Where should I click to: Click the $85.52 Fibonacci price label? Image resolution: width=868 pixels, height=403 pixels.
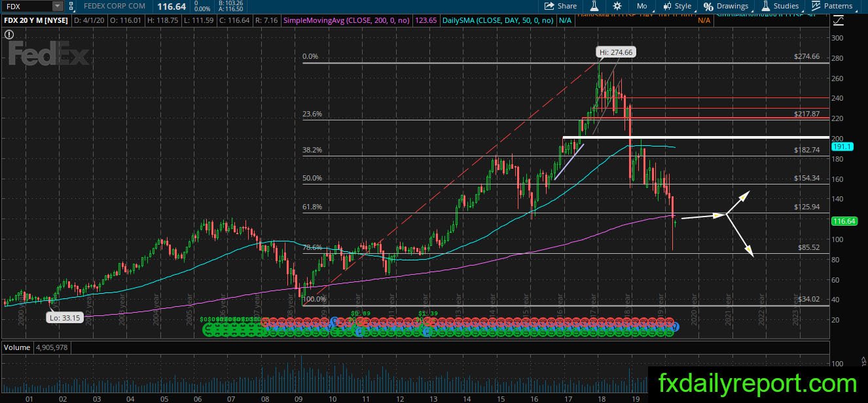coord(808,247)
